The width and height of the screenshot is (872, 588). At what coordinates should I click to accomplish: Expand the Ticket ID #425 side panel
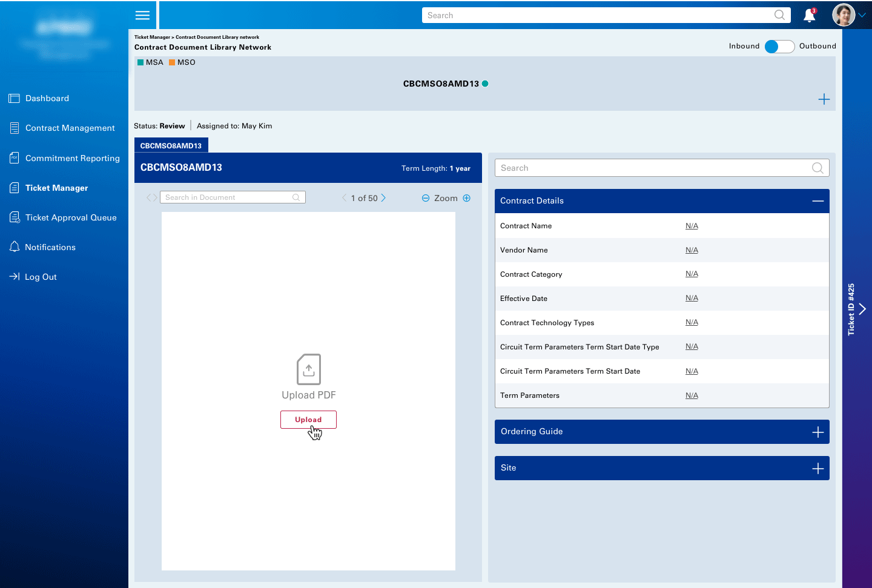pos(862,309)
